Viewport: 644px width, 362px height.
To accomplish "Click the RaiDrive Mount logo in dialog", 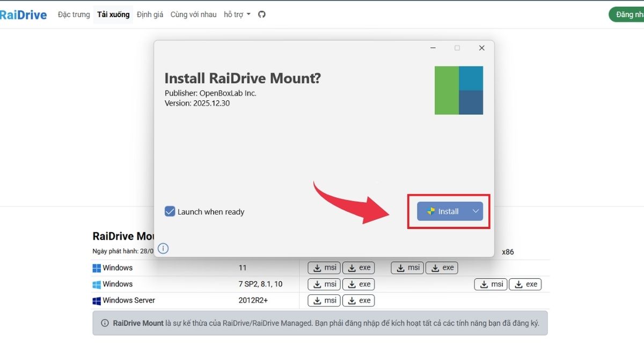I will [459, 90].
